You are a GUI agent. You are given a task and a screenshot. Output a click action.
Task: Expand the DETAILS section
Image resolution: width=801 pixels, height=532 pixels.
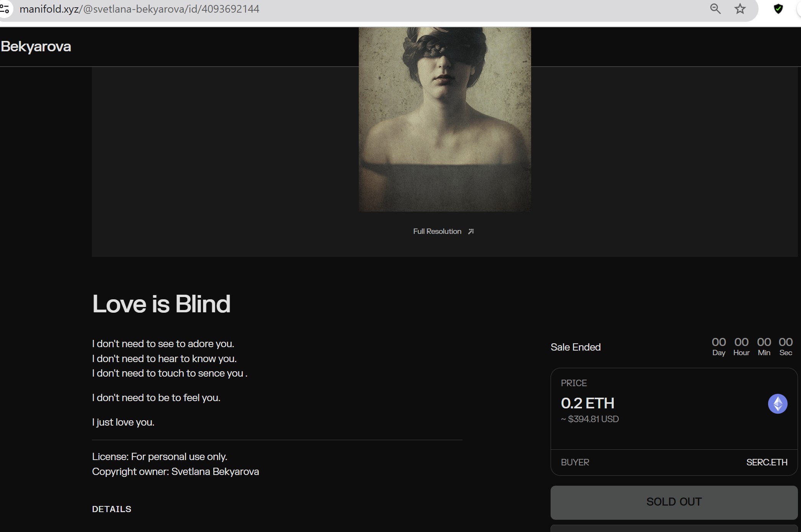point(111,509)
